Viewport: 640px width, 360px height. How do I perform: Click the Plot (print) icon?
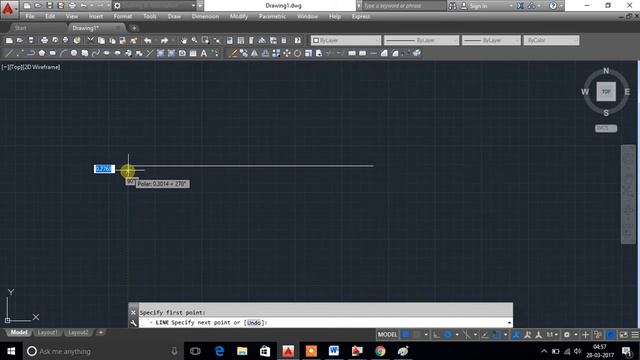coord(44,40)
